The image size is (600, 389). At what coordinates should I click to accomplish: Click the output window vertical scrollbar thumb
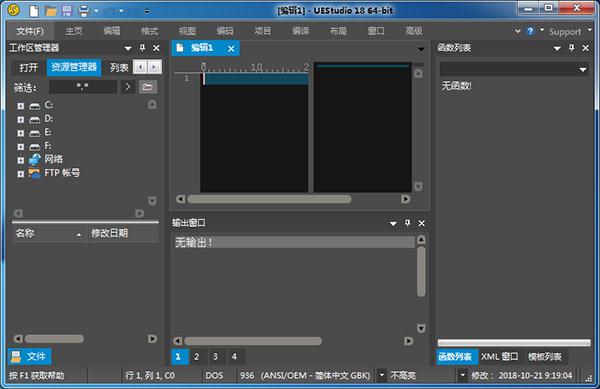click(421, 272)
